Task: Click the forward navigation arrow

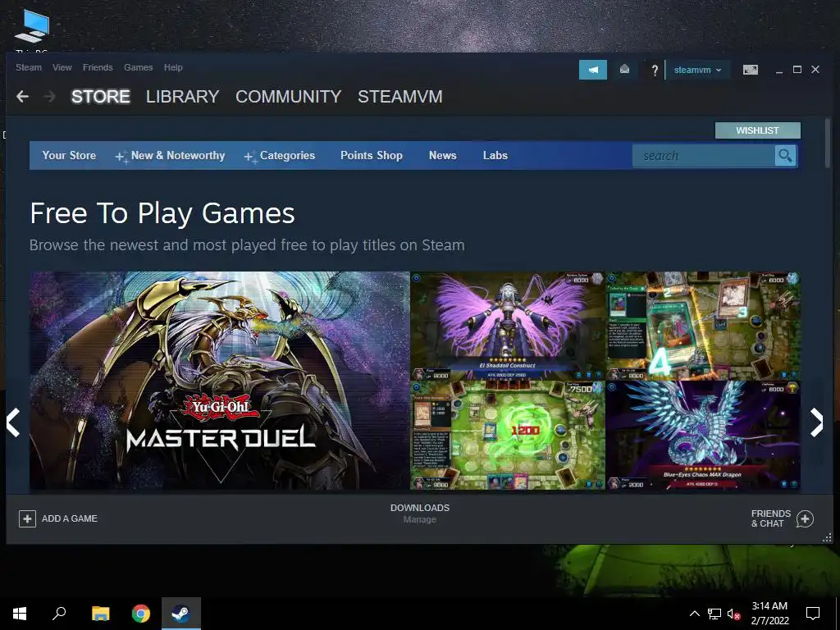Action: click(x=49, y=97)
